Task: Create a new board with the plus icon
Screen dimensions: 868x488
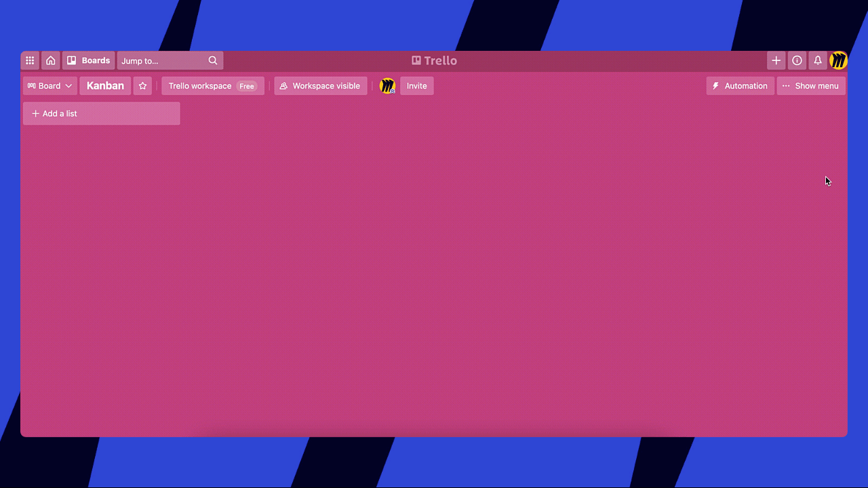Action: tap(776, 60)
